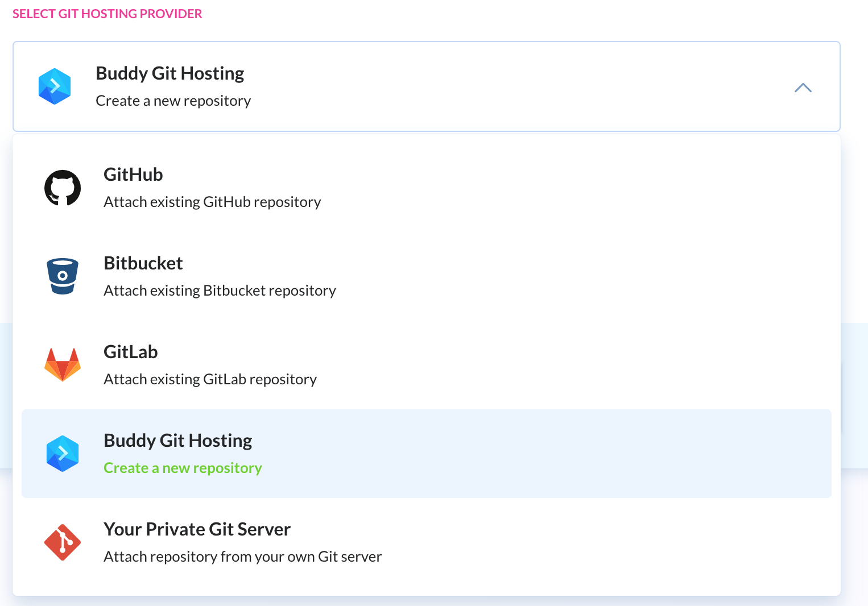Select the GitHub option title
Viewport: 868px width, 606px height.
tap(133, 175)
